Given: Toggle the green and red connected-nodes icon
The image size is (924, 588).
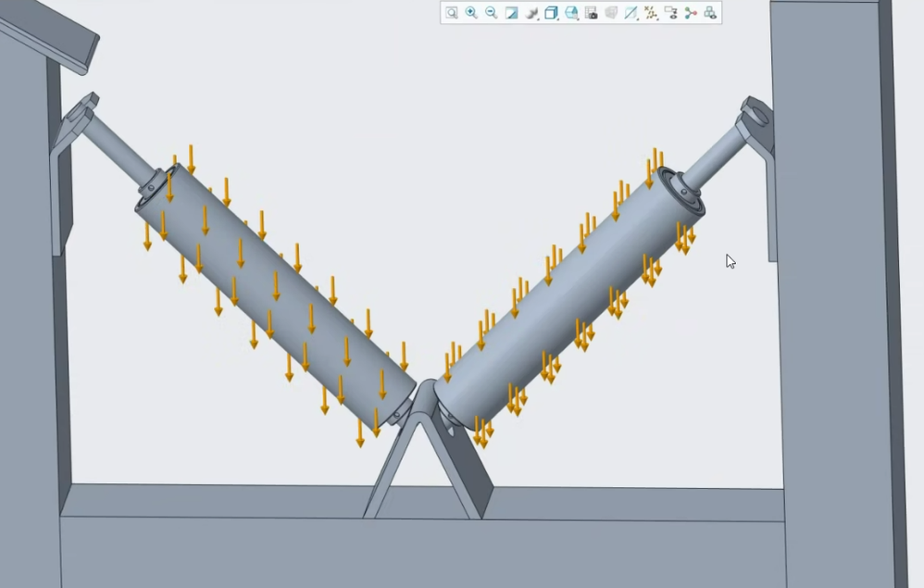Looking at the screenshot, I should coord(691,13).
